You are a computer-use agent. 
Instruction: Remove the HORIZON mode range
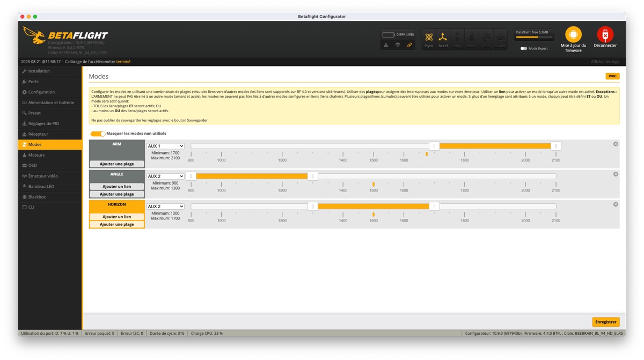616,204
